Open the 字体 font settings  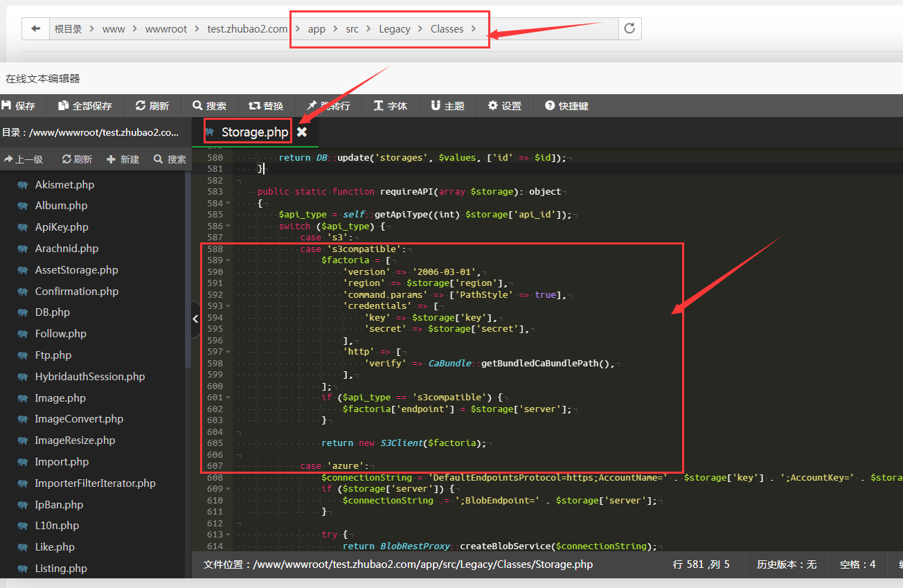coord(391,106)
